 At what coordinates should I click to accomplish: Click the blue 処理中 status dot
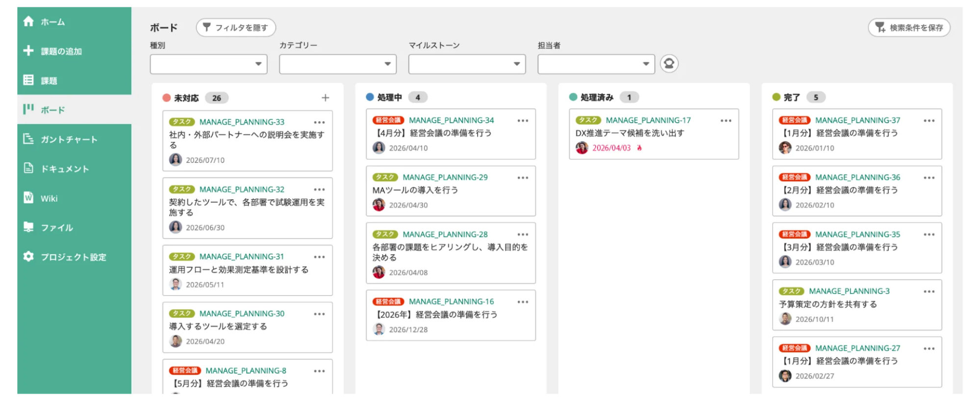(x=370, y=97)
